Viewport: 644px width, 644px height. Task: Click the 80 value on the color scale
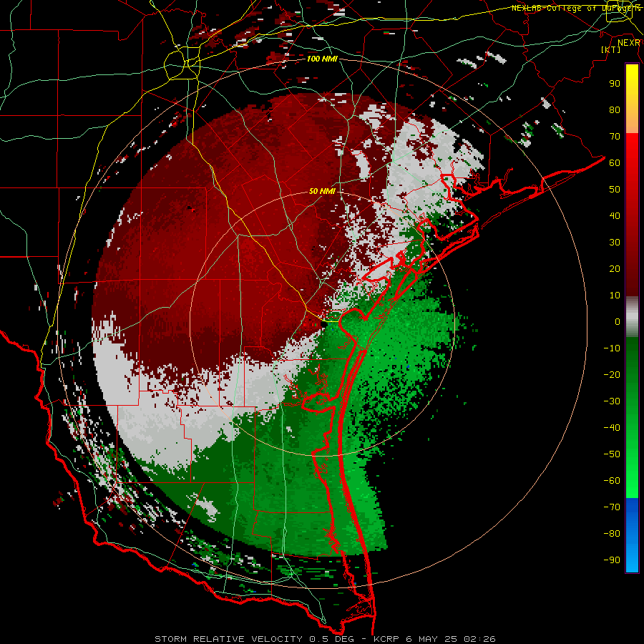[x=615, y=109]
